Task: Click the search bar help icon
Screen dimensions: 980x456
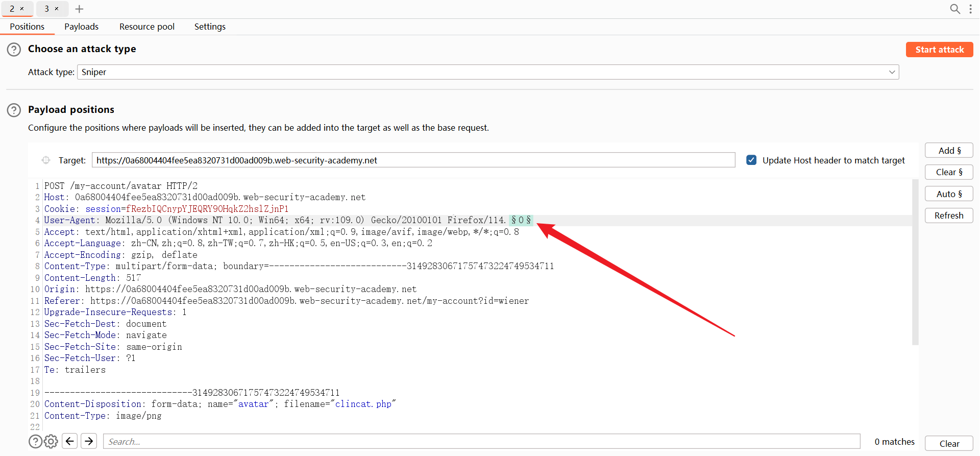Action: point(35,441)
